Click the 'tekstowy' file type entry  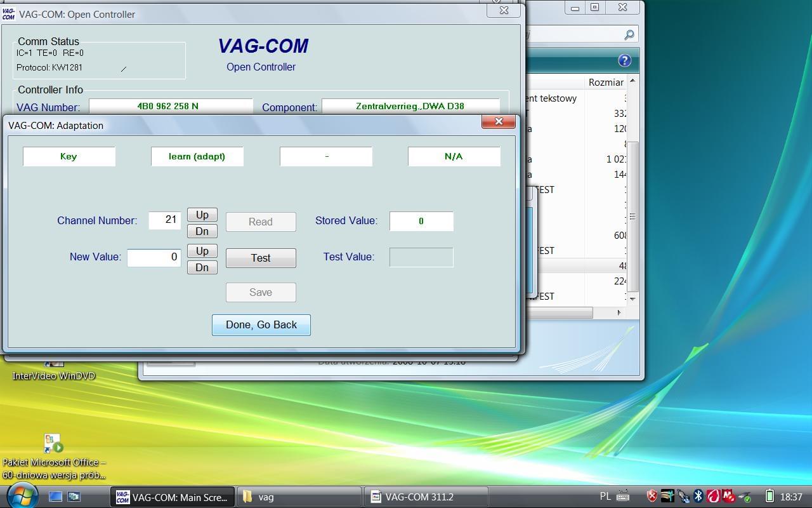[558, 98]
